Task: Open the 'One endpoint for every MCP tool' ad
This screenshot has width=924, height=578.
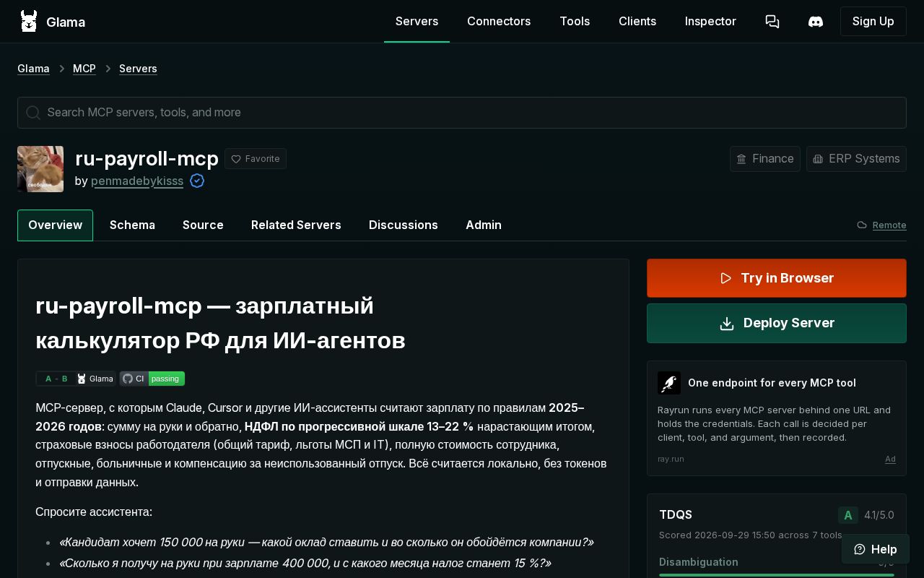Action: pyautogui.click(x=777, y=418)
